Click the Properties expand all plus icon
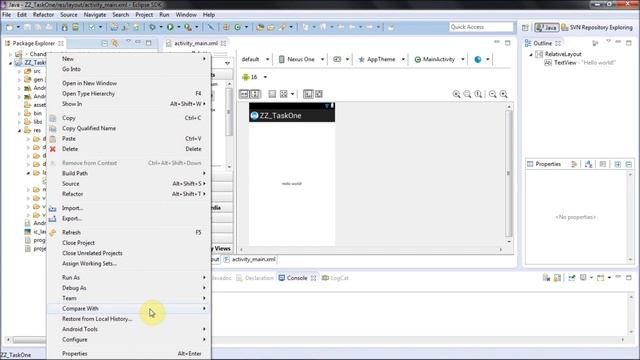The image size is (640, 360). pyautogui.click(x=618, y=164)
